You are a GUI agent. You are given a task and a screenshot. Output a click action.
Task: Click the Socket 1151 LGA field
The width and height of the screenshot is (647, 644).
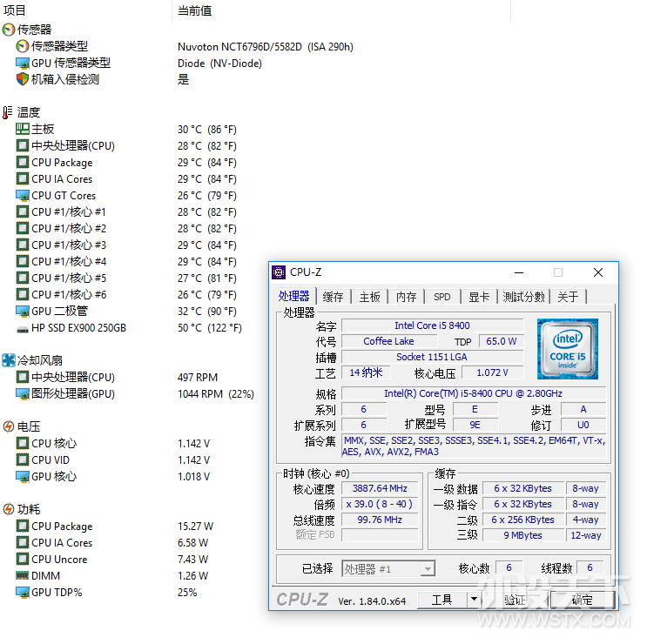coord(433,357)
